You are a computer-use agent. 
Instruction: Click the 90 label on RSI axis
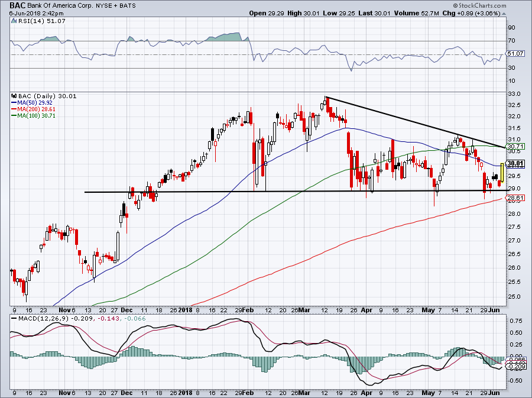coord(512,27)
